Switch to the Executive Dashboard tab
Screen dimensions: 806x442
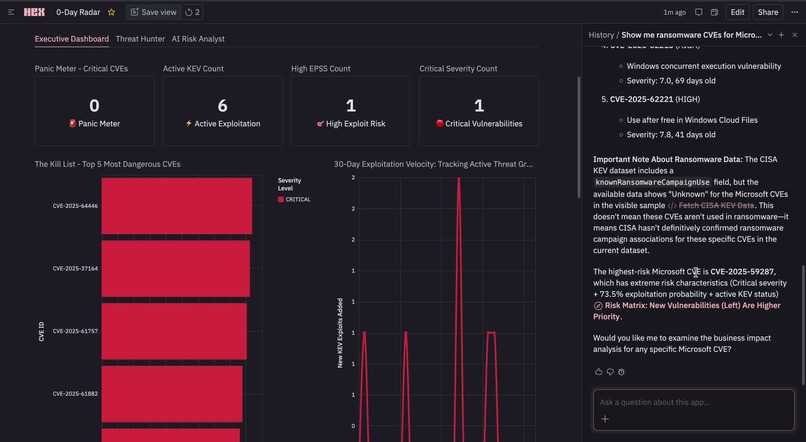(71, 39)
